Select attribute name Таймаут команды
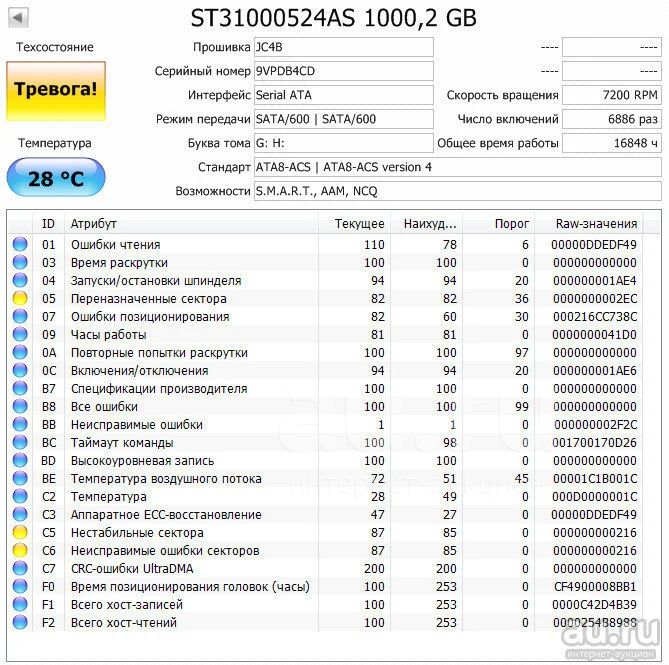The width and height of the screenshot is (669, 665). coord(122,443)
